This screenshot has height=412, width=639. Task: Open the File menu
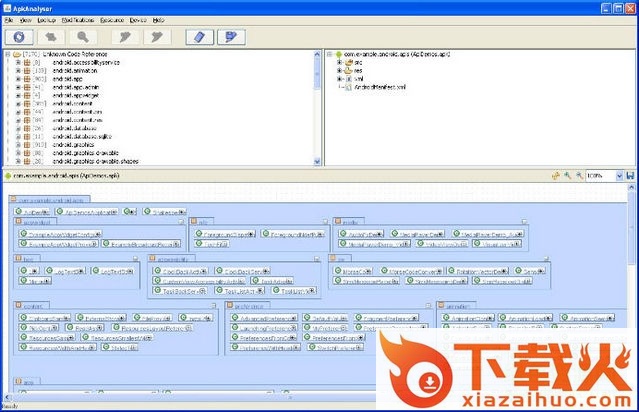[x=9, y=20]
